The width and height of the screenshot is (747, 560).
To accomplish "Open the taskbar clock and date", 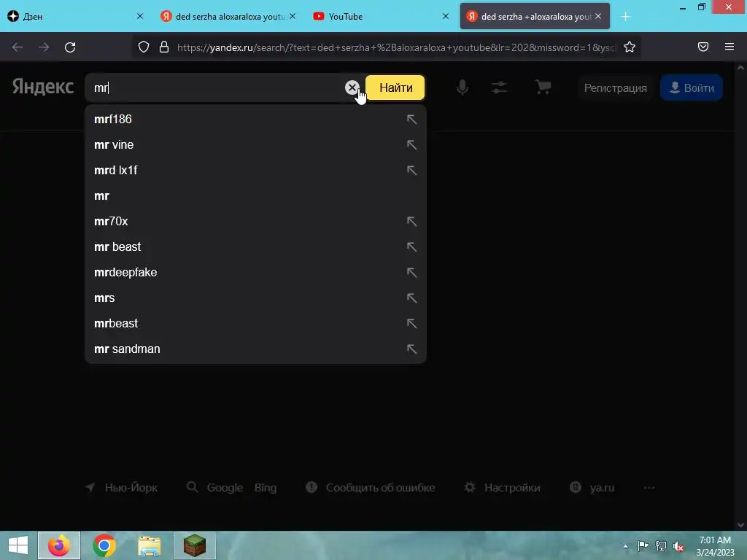I will pyautogui.click(x=715, y=546).
